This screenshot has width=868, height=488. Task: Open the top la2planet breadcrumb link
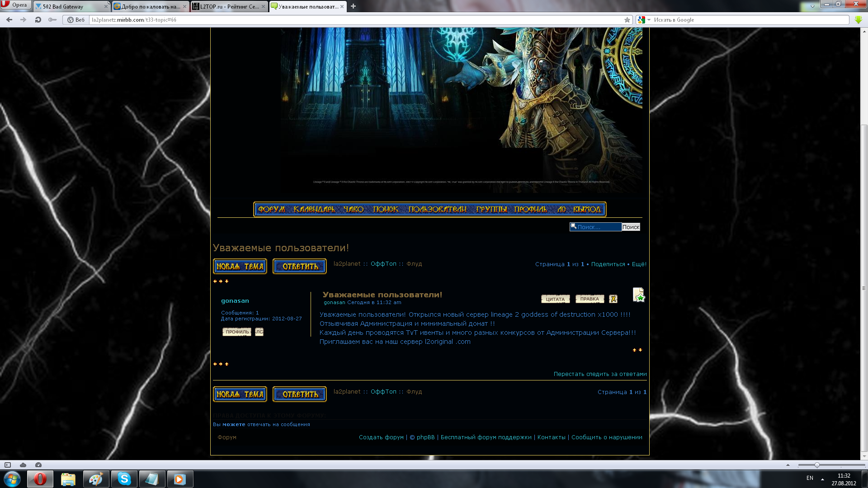coord(347,263)
